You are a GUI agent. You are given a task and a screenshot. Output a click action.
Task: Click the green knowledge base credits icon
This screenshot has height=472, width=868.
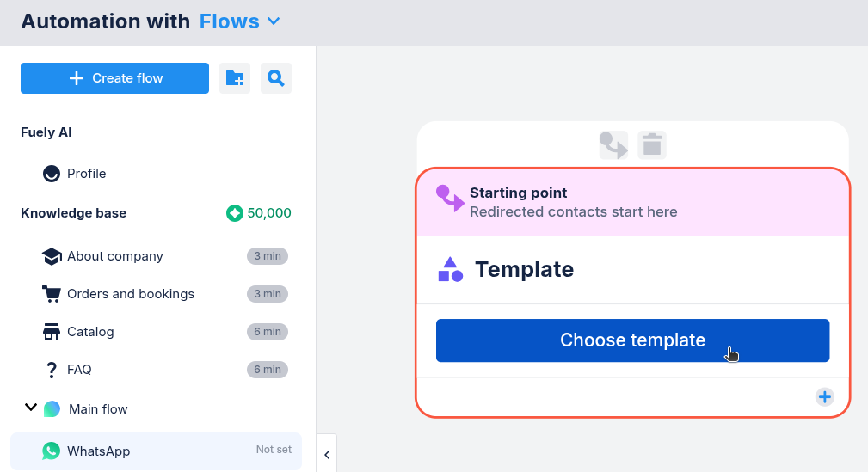pyautogui.click(x=235, y=213)
